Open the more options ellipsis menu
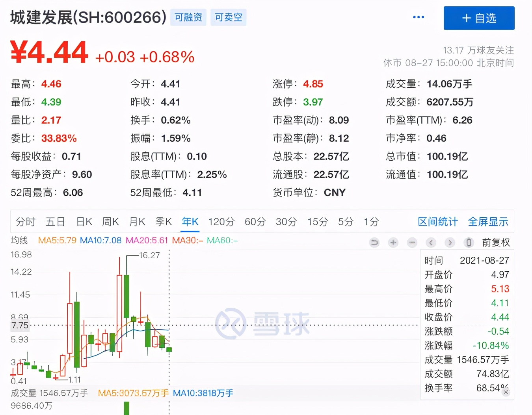Image resolution: width=532 pixels, height=415 pixels. pyautogui.click(x=418, y=17)
